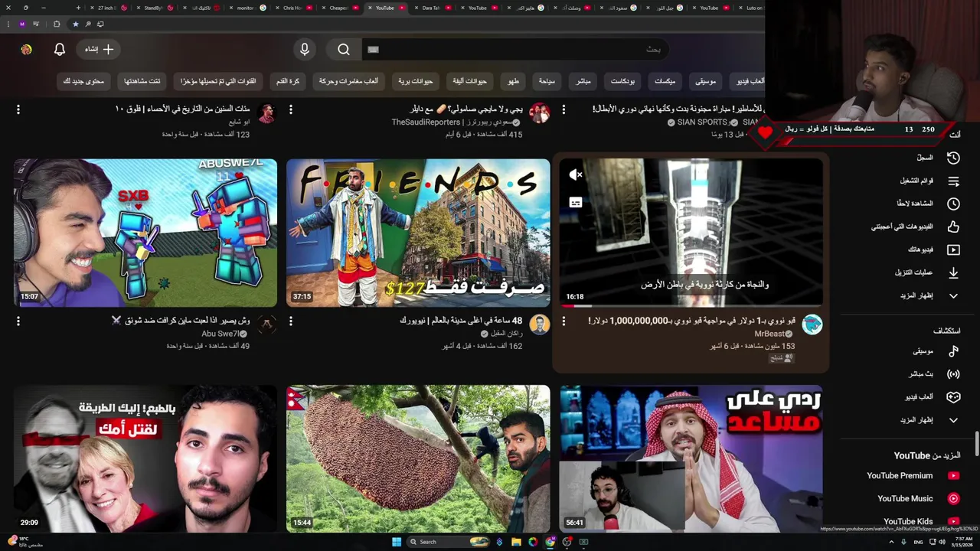Open Liked videos (الفيديوهات التي أعجبتني)
980x551 pixels.
[x=916, y=227]
